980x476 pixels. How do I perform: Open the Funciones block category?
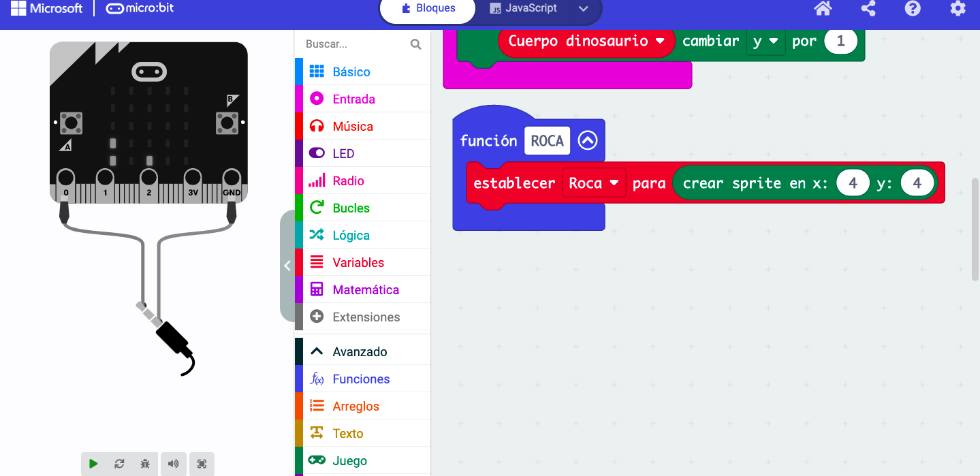point(362,379)
